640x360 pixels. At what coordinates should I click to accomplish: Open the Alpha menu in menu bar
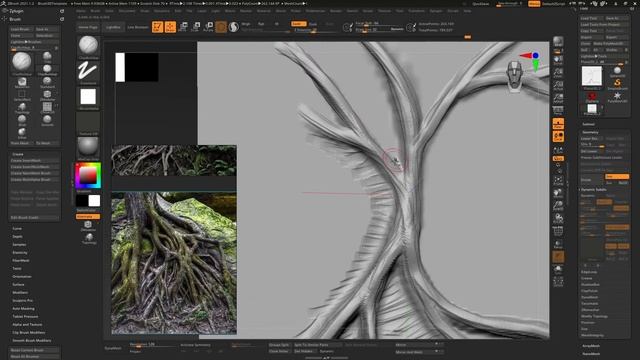(81, 11)
